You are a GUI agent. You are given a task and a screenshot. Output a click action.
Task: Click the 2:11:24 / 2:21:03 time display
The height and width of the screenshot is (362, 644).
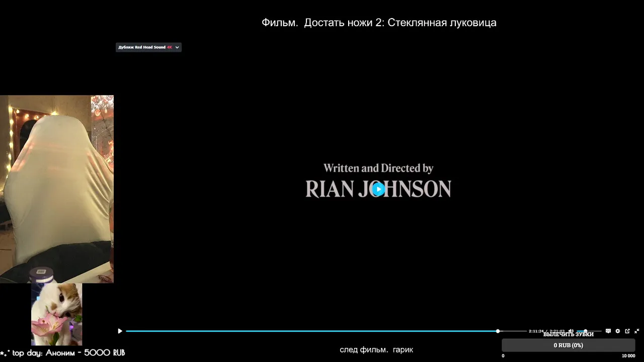[x=546, y=331]
